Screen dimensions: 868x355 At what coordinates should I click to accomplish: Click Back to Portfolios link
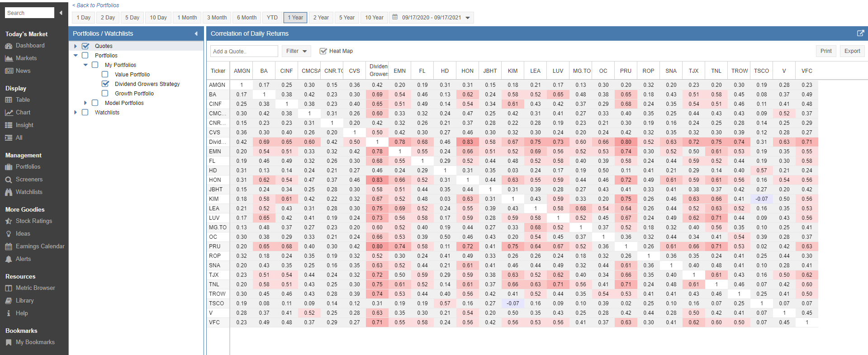[96, 5]
